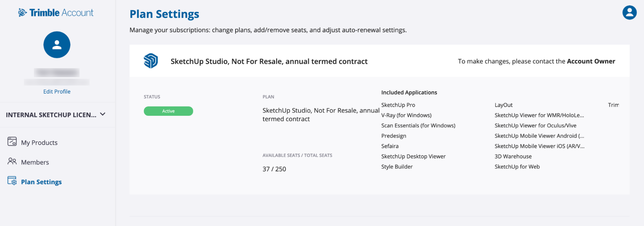Click the Included Applications heading
The width and height of the screenshot is (644, 226).
click(409, 93)
